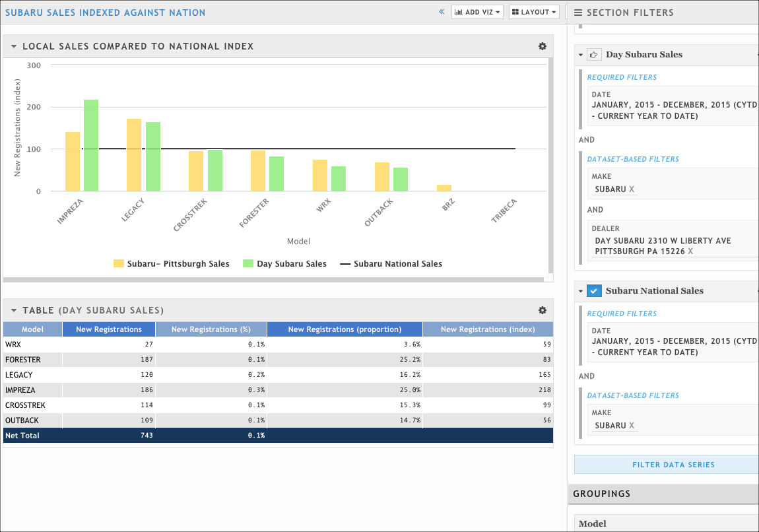Collapse the Table (Day Subaru Sales) panel
The width and height of the screenshot is (759, 532).
coord(14,310)
